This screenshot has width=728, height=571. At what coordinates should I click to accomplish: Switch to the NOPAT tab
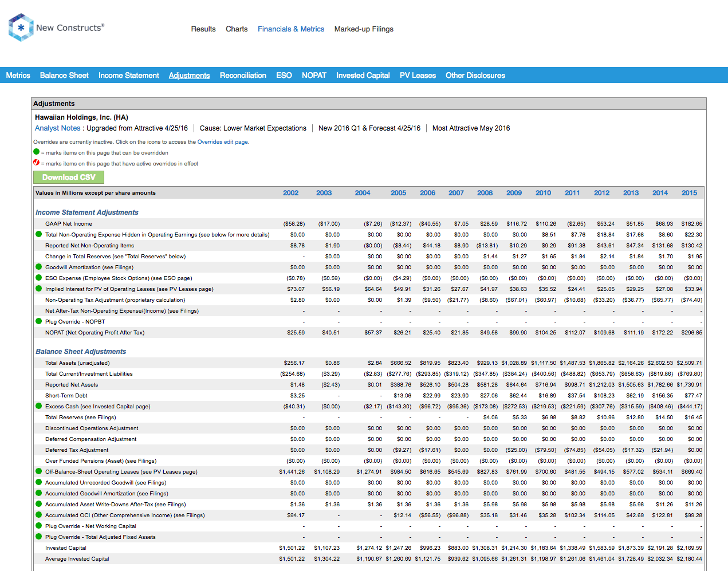314,76
